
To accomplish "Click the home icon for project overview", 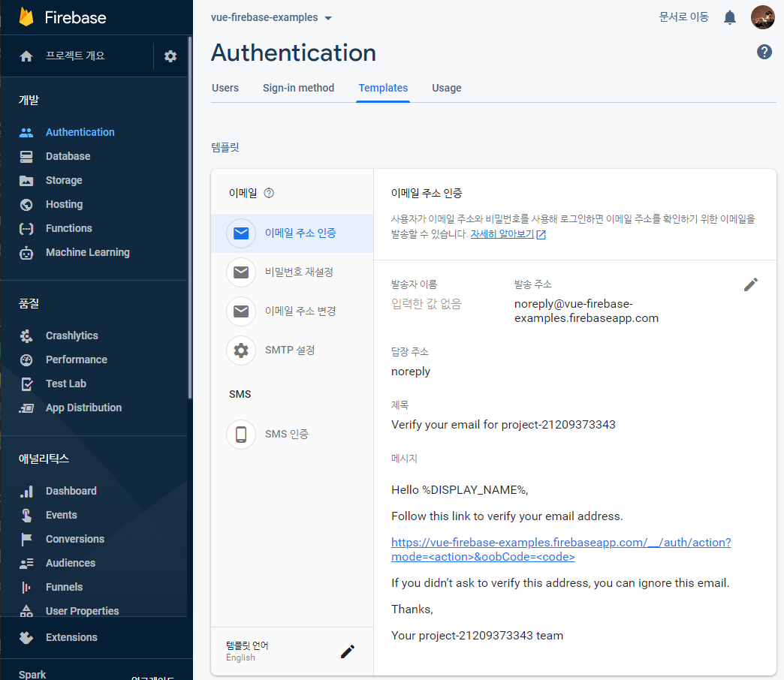I will tap(26, 56).
